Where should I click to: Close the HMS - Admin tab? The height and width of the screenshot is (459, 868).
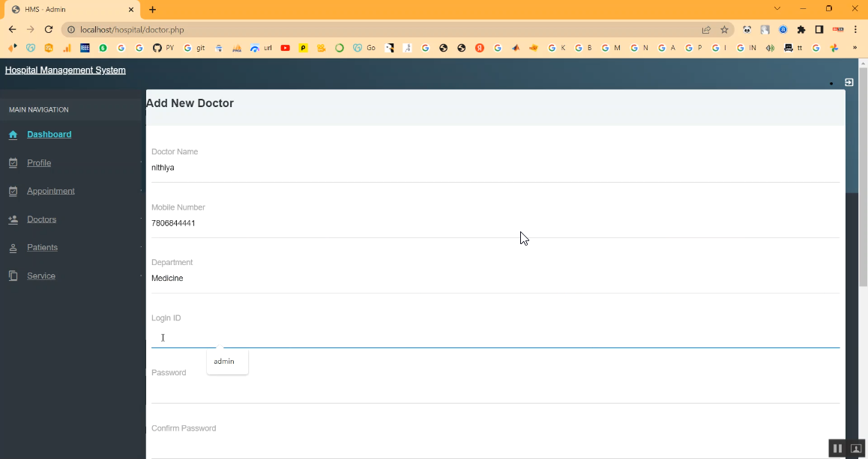point(131,10)
